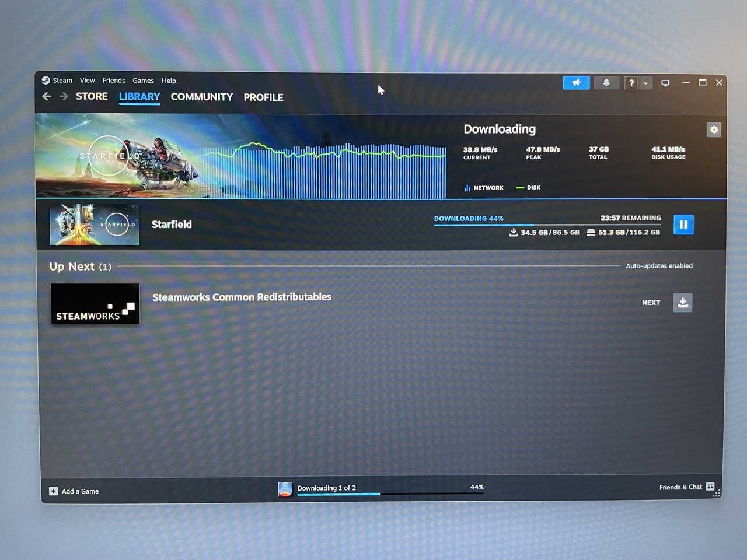Switch to the COMMUNITY tab
Image resolution: width=747 pixels, height=560 pixels.
point(202,97)
